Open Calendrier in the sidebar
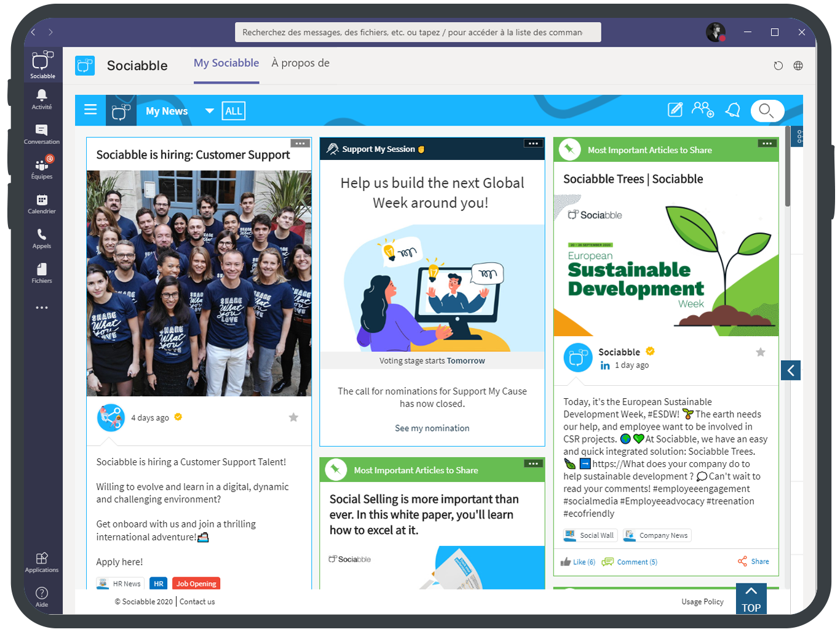This screenshot has height=632, width=840. [42, 203]
